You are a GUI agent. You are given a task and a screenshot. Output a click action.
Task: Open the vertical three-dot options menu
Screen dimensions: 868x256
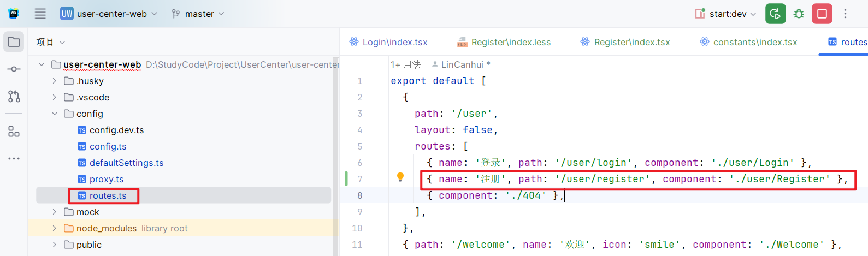845,14
